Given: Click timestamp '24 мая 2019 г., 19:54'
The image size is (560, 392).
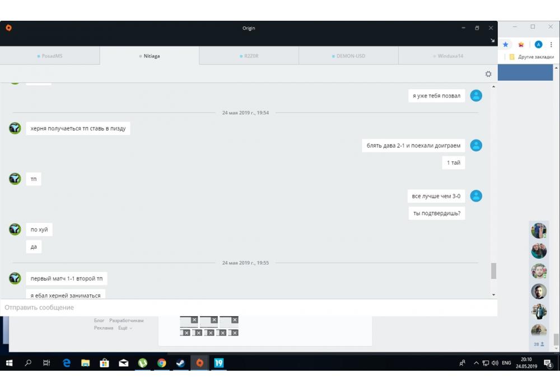Looking at the screenshot, I should (245, 113).
